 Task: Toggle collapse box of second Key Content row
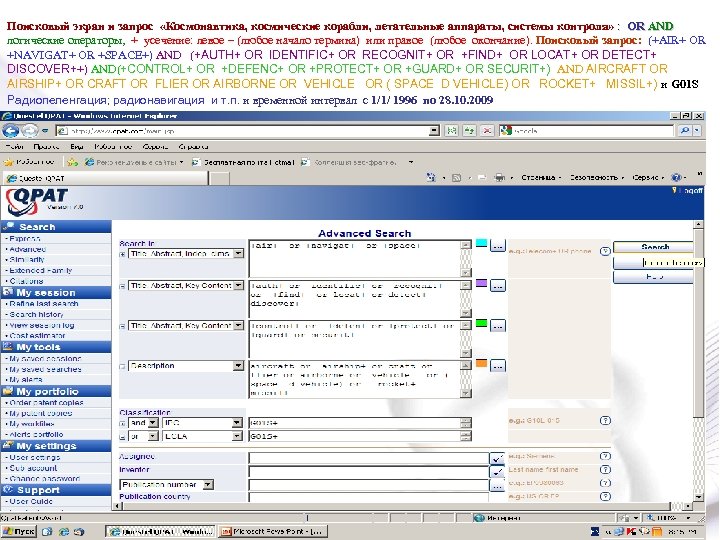point(123,286)
